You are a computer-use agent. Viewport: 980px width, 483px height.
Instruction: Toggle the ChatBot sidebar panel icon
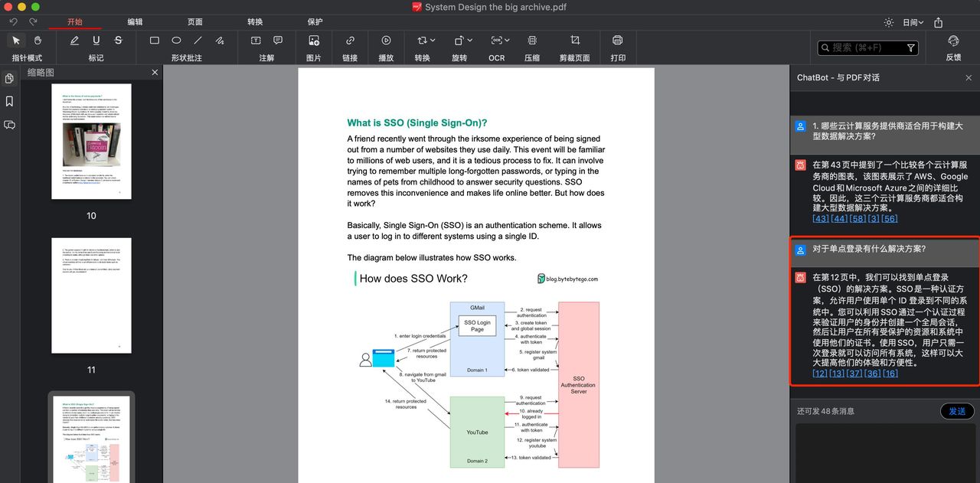pyautogui.click(x=10, y=125)
